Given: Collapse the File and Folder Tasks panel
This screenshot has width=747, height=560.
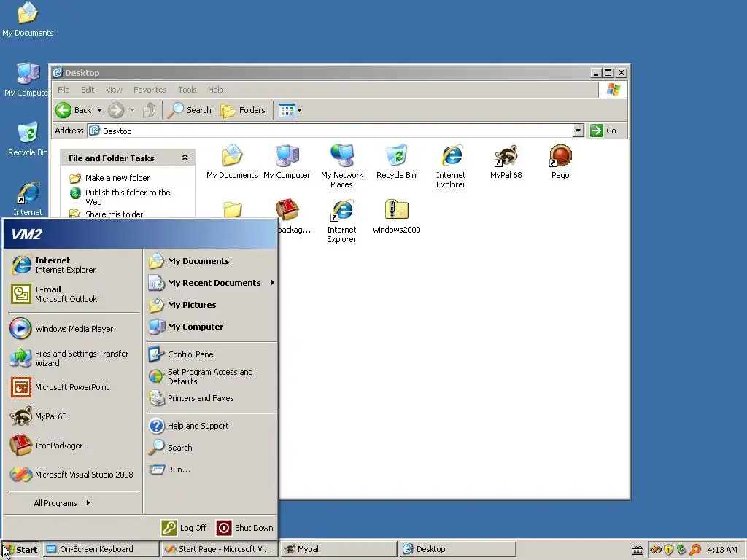Looking at the screenshot, I should coord(185,157).
